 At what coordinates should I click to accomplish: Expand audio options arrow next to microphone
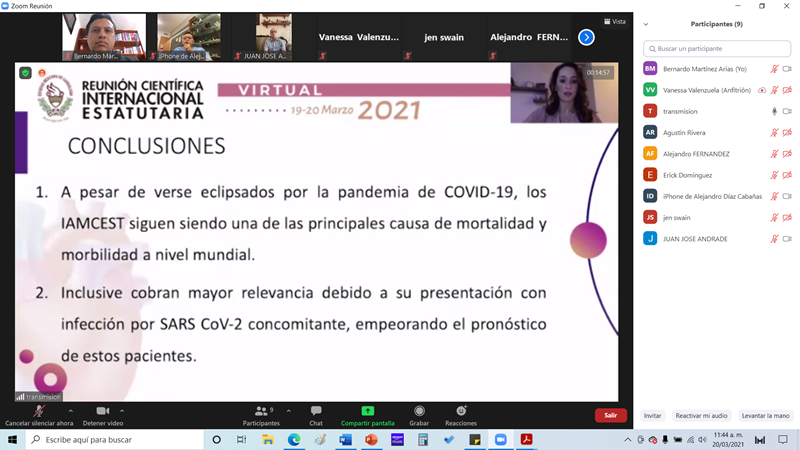70,411
